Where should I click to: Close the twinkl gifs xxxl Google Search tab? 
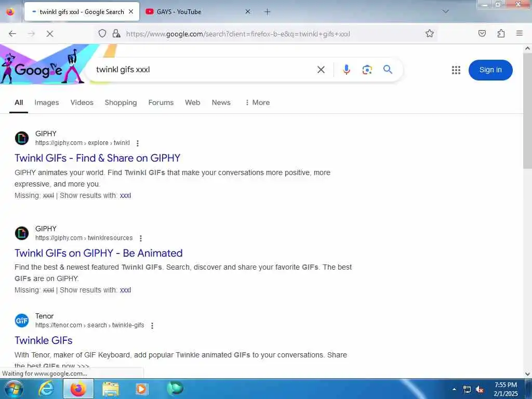point(131,11)
